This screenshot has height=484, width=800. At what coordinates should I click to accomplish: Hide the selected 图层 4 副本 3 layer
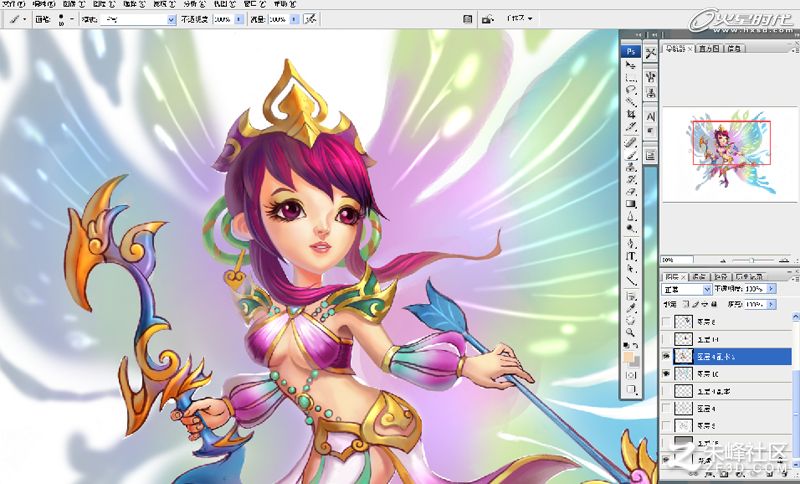coord(666,356)
